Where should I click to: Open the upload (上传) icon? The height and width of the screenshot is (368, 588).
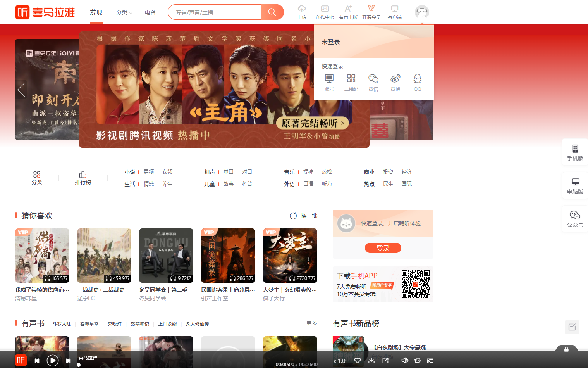(x=302, y=12)
